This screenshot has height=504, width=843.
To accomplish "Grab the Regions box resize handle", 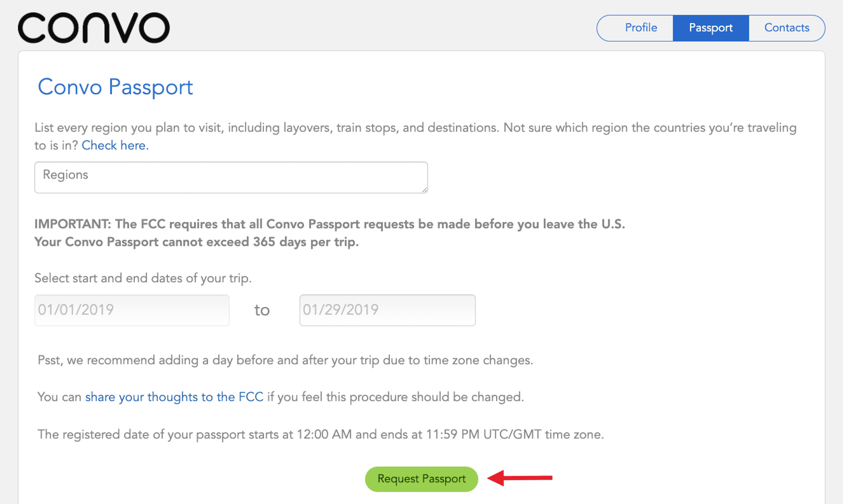I will (424, 190).
